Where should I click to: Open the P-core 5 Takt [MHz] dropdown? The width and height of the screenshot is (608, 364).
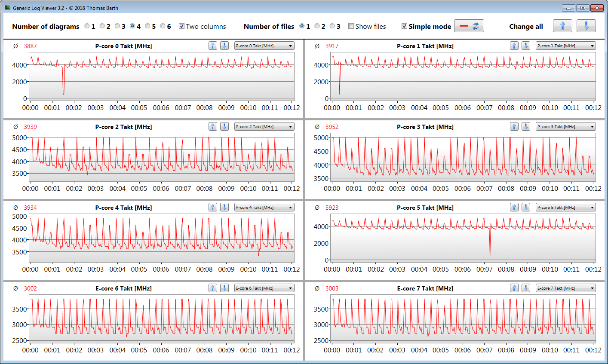(x=565, y=208)
